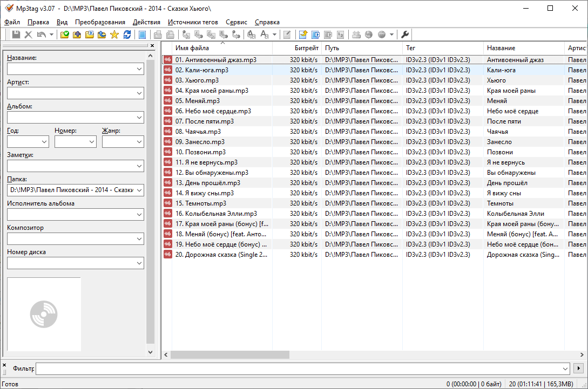Click the Export icon with yellow arrow
The width and height of the screenshot is (588, 389).
[303, 35]
